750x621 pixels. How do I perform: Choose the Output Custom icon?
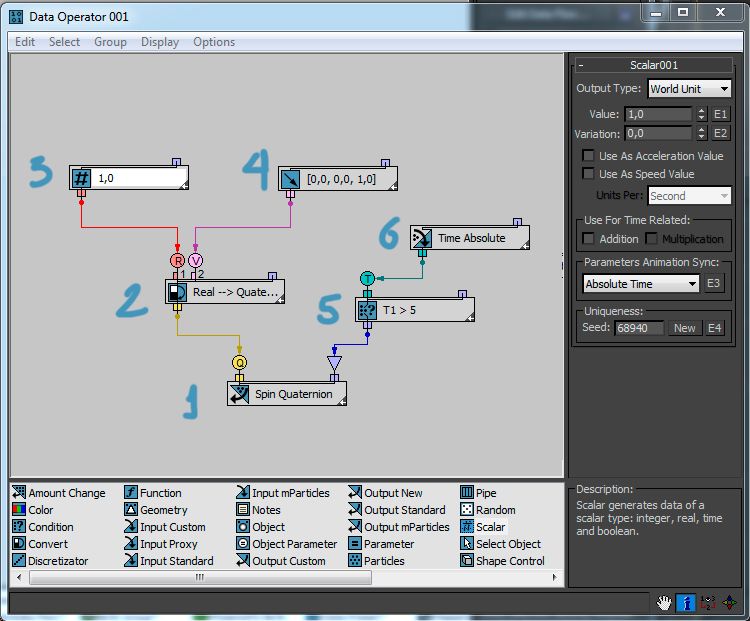pyautogui.click(x=243, y=560)
